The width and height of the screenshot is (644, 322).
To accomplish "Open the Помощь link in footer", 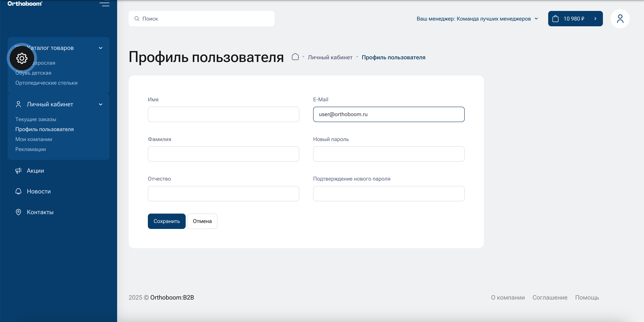I will tap(587, 297).
